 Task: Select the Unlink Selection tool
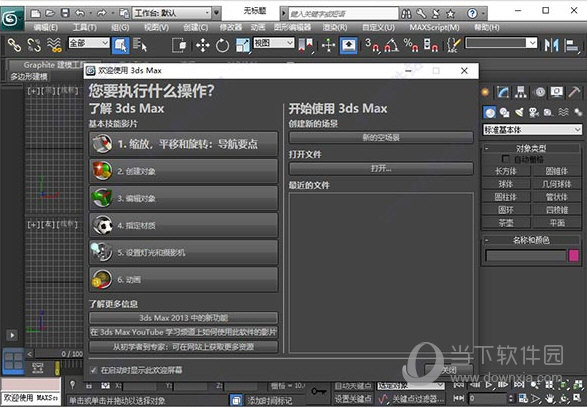pyautogui.click(x=34, y=45)
